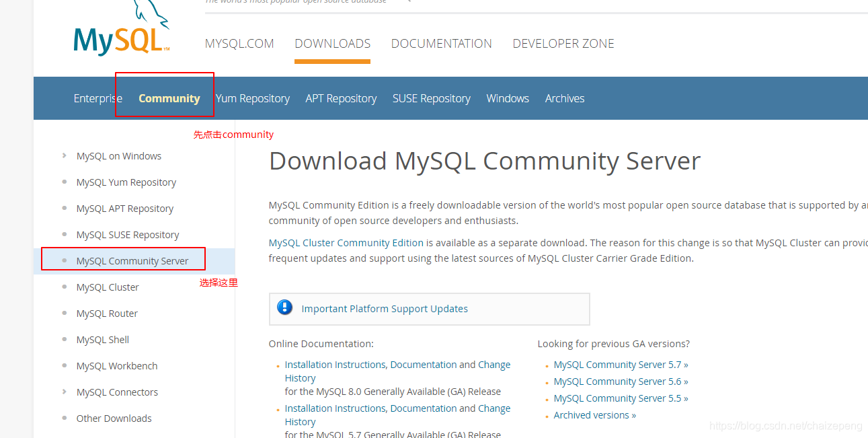Select the Community tab
The width and height of the screenshot is (868, 438).
169,98
